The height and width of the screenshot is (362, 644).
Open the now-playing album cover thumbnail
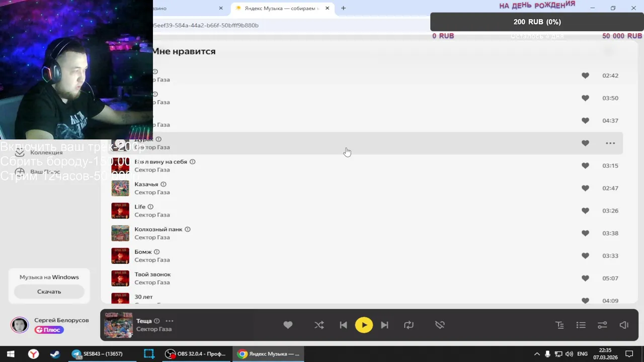click(x=118, y=325)
